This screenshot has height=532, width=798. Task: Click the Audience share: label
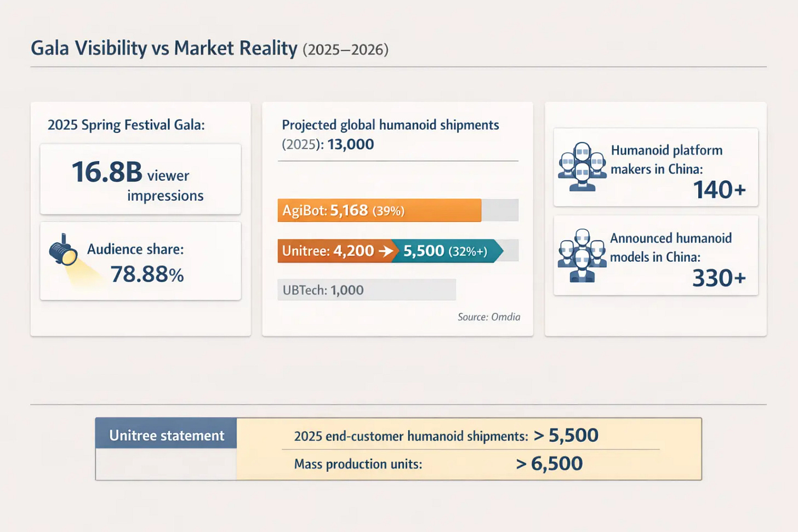[135, 249]
